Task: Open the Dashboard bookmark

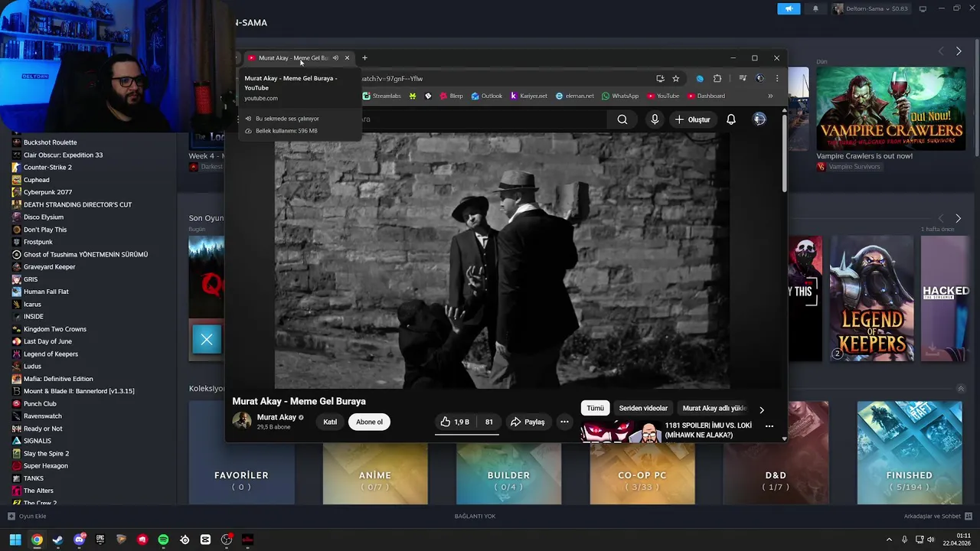Action: point(706,96)
